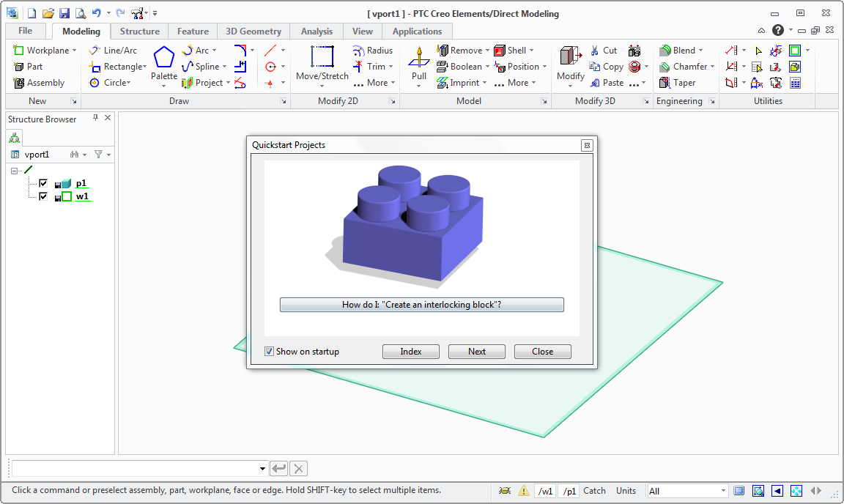Undo the last action
This screenshot has height=504, width=844.
click(97, 13)
